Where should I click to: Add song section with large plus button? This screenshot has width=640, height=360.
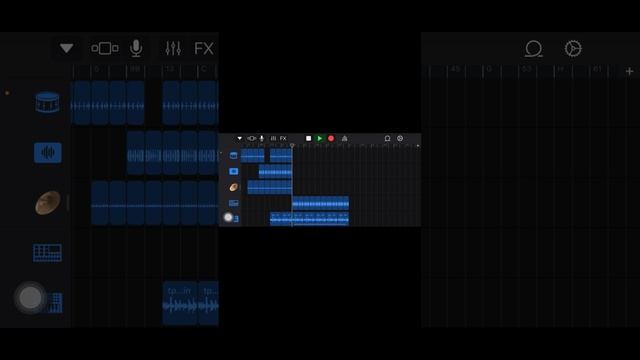click(x=629, y=71)
